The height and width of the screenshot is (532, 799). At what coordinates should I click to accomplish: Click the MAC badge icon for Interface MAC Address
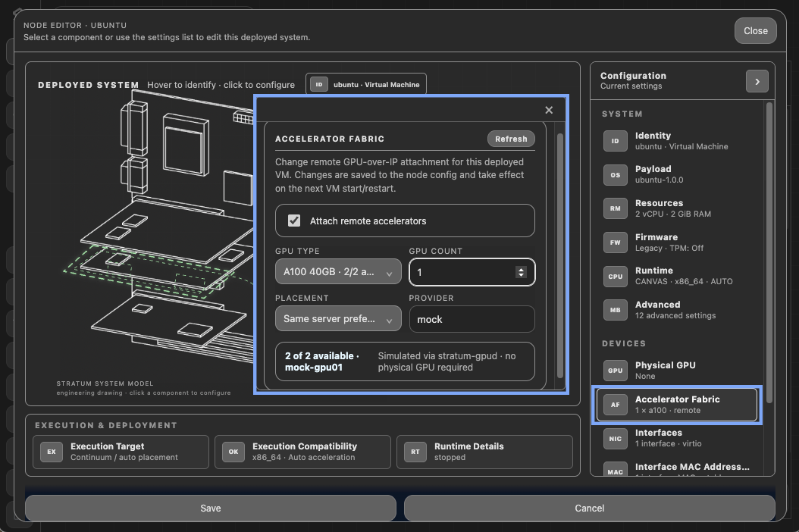point(615,470)
